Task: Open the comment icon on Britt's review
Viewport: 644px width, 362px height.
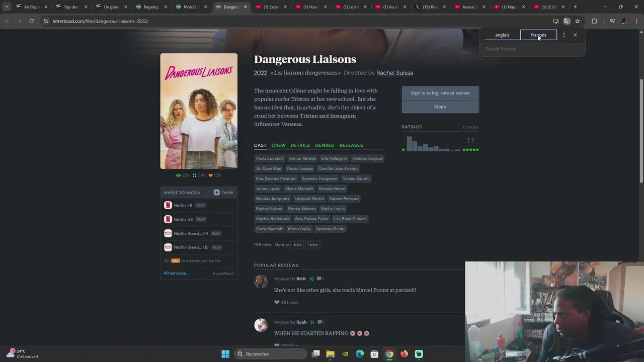Action: click(x=320, y=279)
